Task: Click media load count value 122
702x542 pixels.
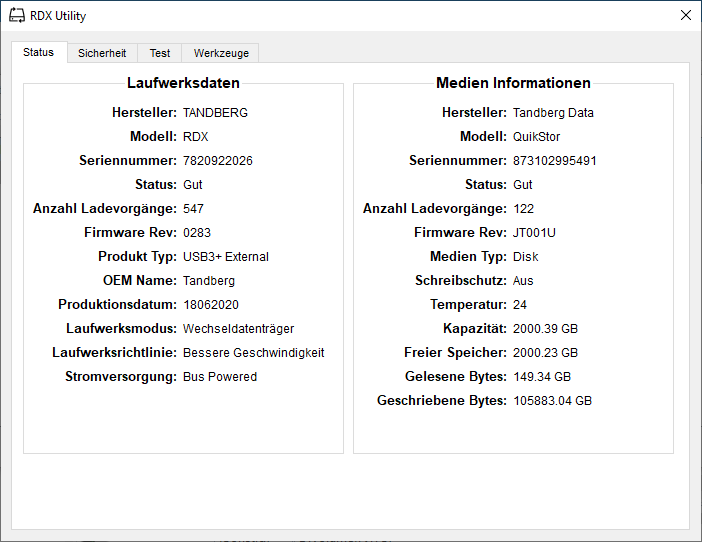Action: coord(523,209)
